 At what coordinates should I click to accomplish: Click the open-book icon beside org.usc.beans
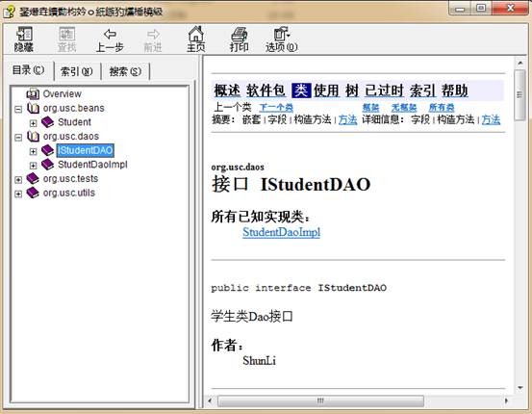(34, 108)
